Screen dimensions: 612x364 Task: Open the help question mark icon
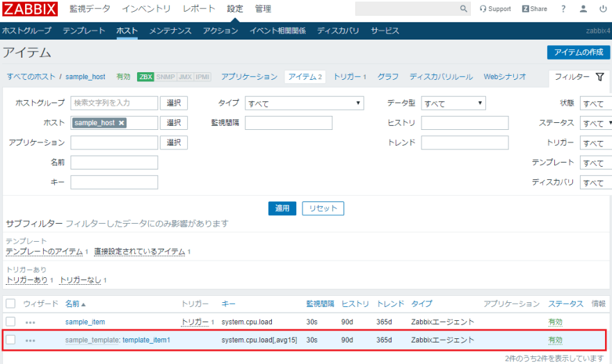point(563,9)
